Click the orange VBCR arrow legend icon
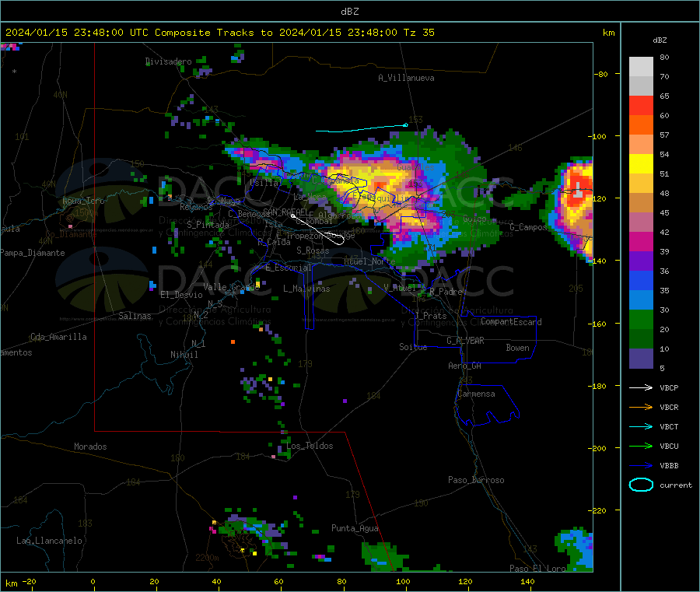700x592 pixels. [x=641, y=407]
